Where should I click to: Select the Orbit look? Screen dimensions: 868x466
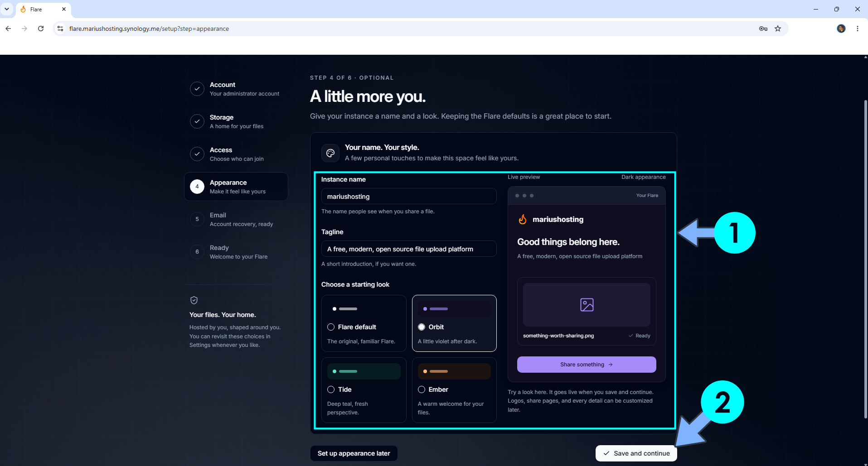tap(454, 323)
